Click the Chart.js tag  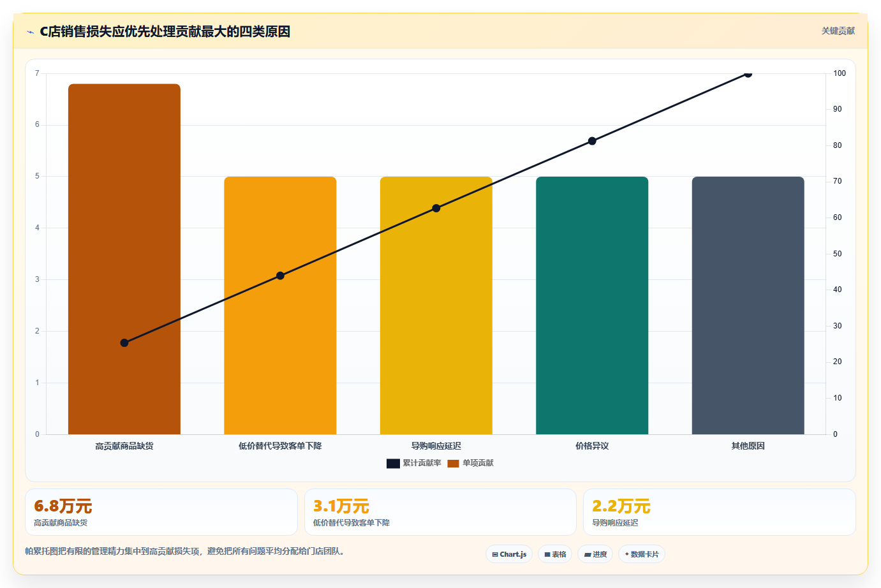point(509,554)
